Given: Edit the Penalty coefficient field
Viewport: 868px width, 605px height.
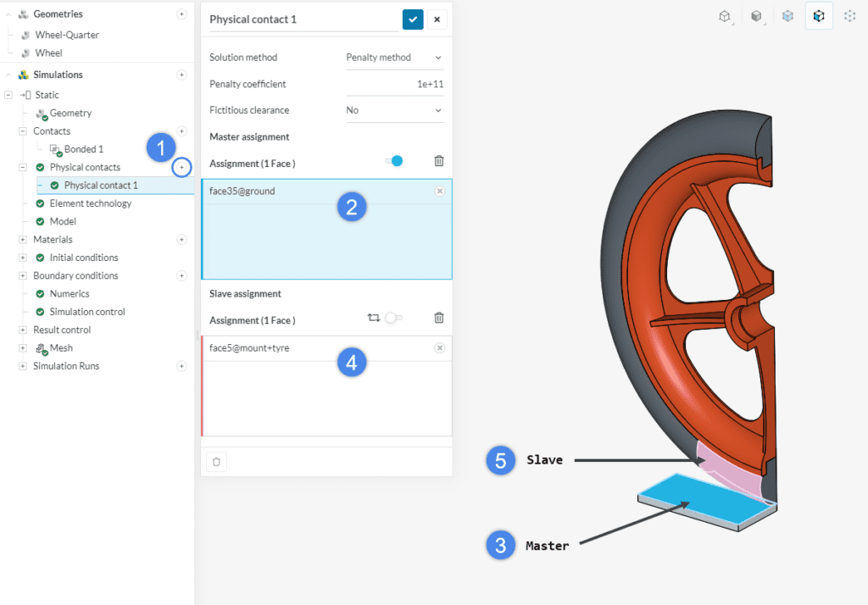Looking at the screenshot, I should click(394, 85).
